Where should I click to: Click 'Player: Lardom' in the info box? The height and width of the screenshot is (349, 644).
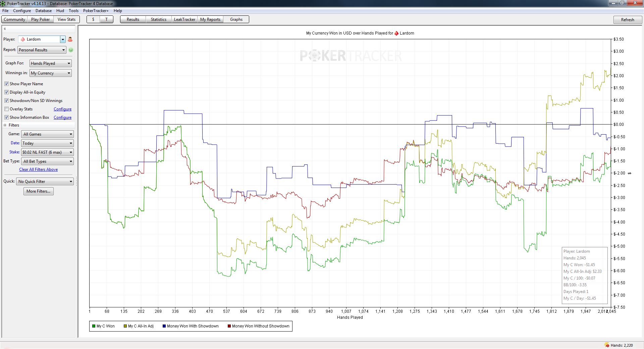pyautogui.click(x=577, y=251)
